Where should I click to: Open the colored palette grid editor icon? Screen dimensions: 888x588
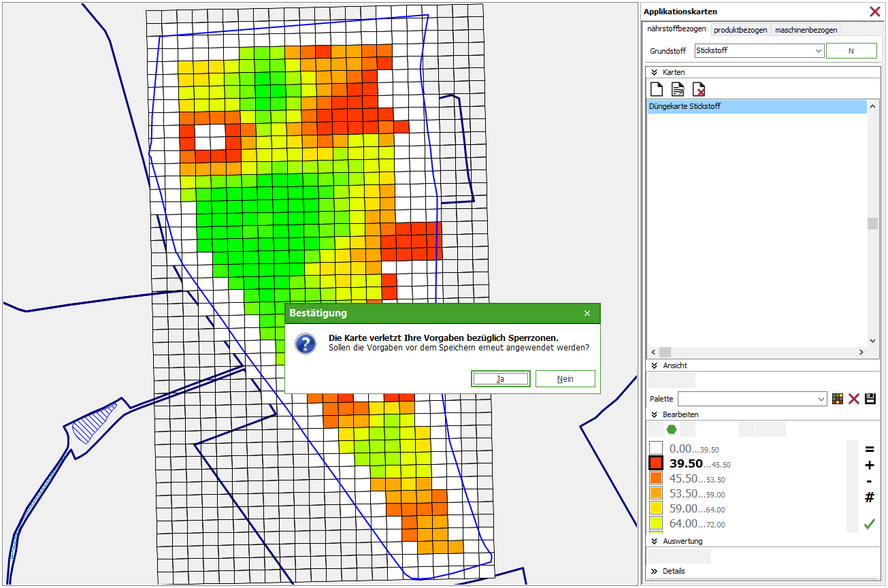pyautogui.click(x=838, y=399)
